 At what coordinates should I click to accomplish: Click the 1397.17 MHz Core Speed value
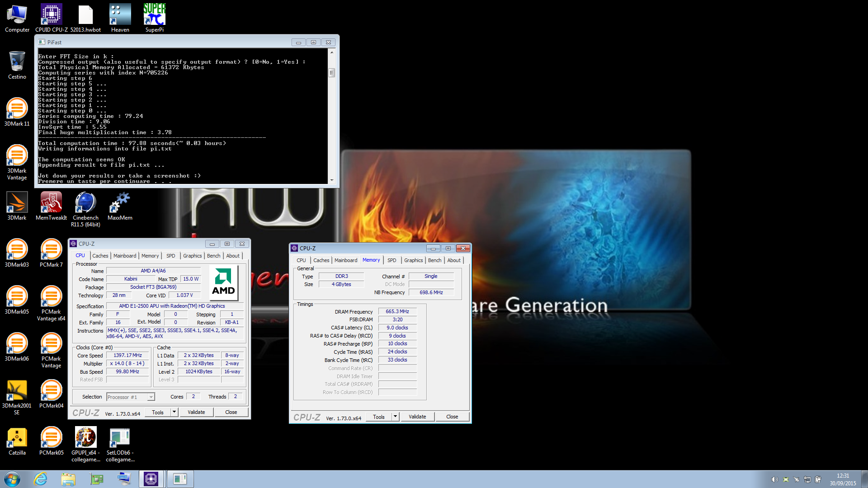click(127, 356)
